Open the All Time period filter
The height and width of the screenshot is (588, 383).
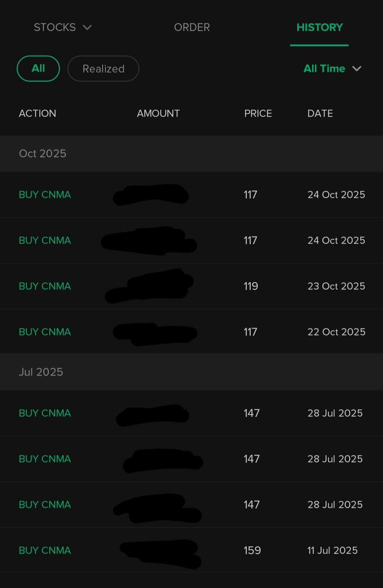pos(332,68)
